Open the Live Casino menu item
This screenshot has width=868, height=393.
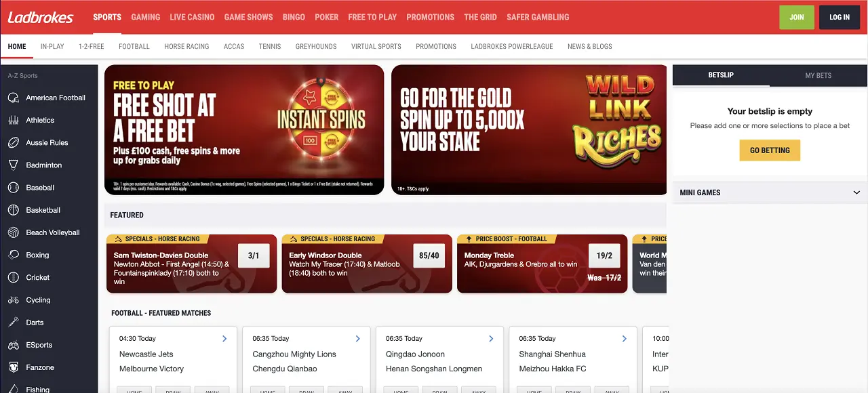(x=192, y=17)
